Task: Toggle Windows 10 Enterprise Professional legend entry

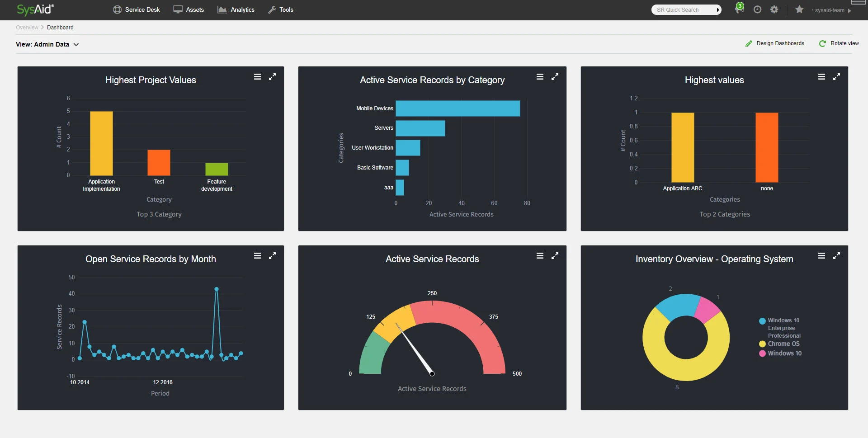Action: click(780, 328)
